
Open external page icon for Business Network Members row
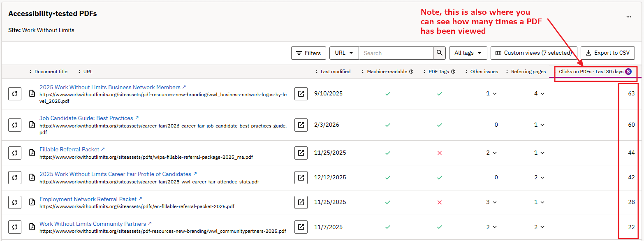coord(301,94)
